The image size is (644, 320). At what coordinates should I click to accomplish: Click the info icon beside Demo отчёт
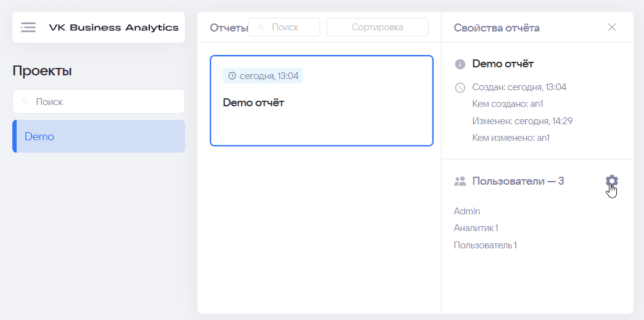[460, 64]
